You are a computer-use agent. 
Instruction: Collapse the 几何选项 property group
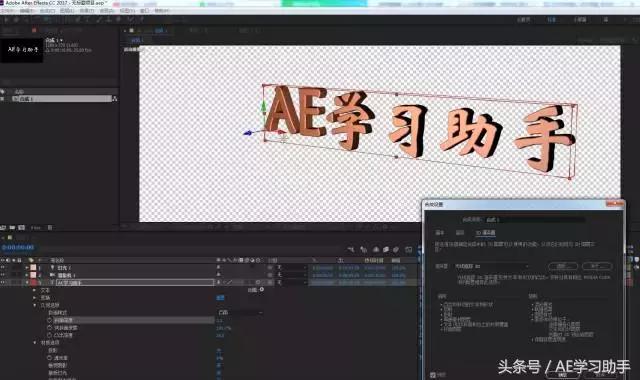click(x=34, y=305)
